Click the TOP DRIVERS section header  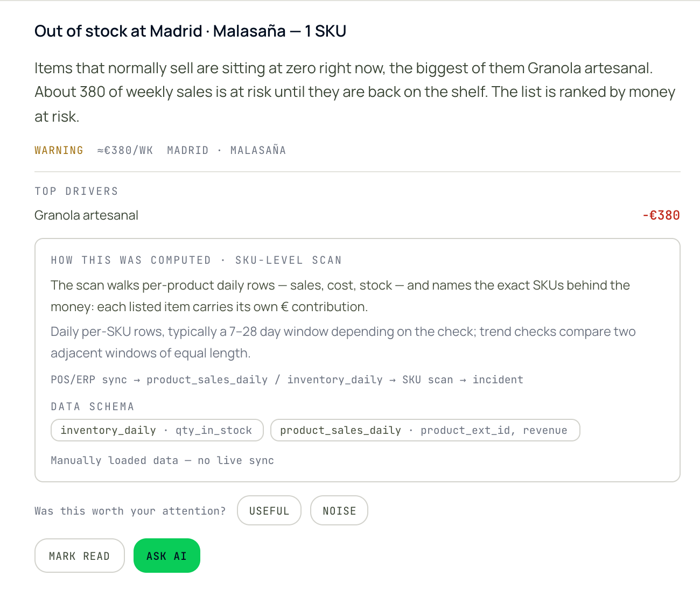76,191
